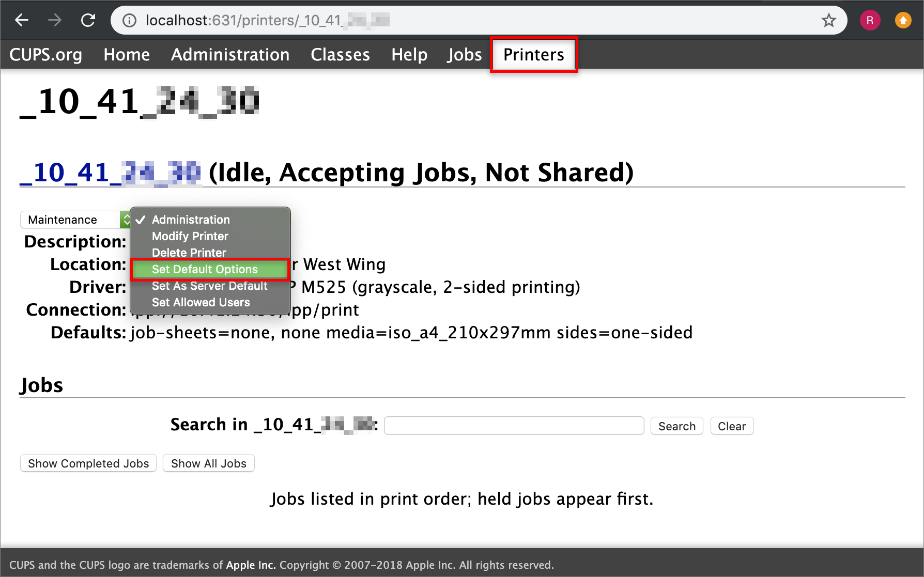Image resolution: width=924 pixels, height=577 pixels.
Task: Choose Modify Printer in the dropdown list
Action: pyautogui.click(x=190, y=236)
